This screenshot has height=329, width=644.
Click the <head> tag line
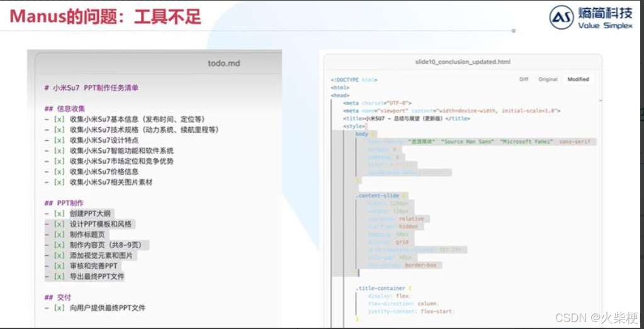[340, 95]
